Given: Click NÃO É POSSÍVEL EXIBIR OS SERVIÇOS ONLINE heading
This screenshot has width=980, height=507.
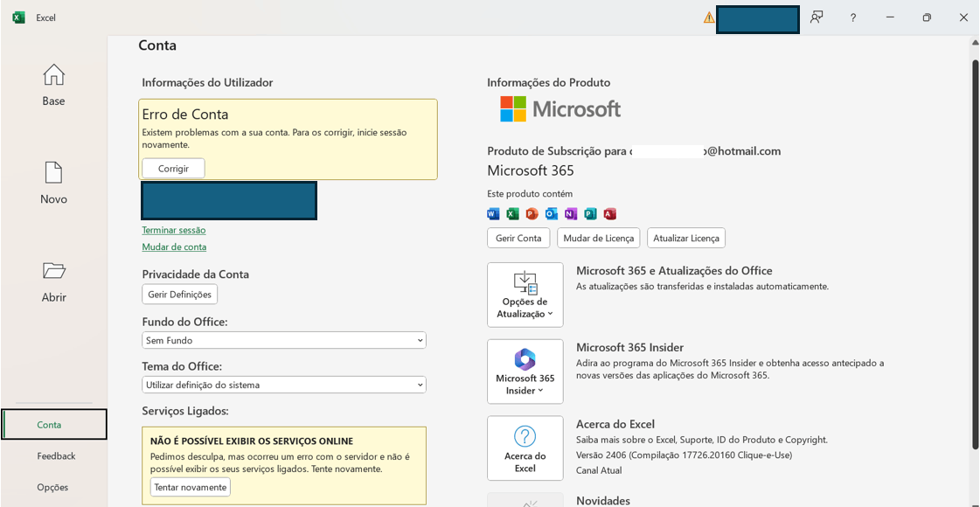Looking at the screenshot, I should tap(252, 441).
